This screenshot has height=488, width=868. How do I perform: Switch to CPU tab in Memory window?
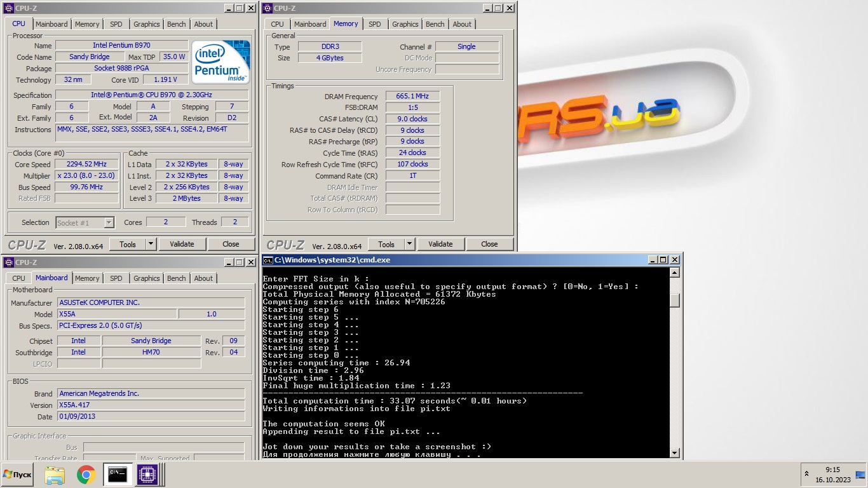[278, 24]
